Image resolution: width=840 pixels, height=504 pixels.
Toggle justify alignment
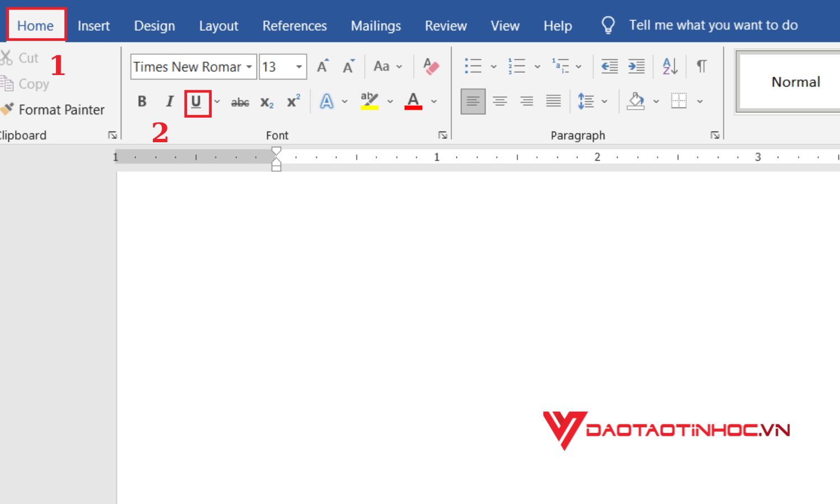coord(553,101)
